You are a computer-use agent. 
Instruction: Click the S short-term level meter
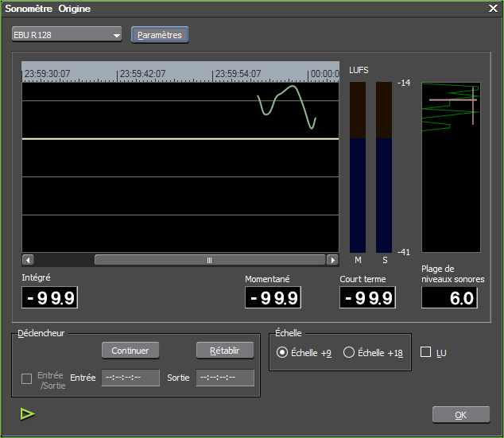coord(384,167)
